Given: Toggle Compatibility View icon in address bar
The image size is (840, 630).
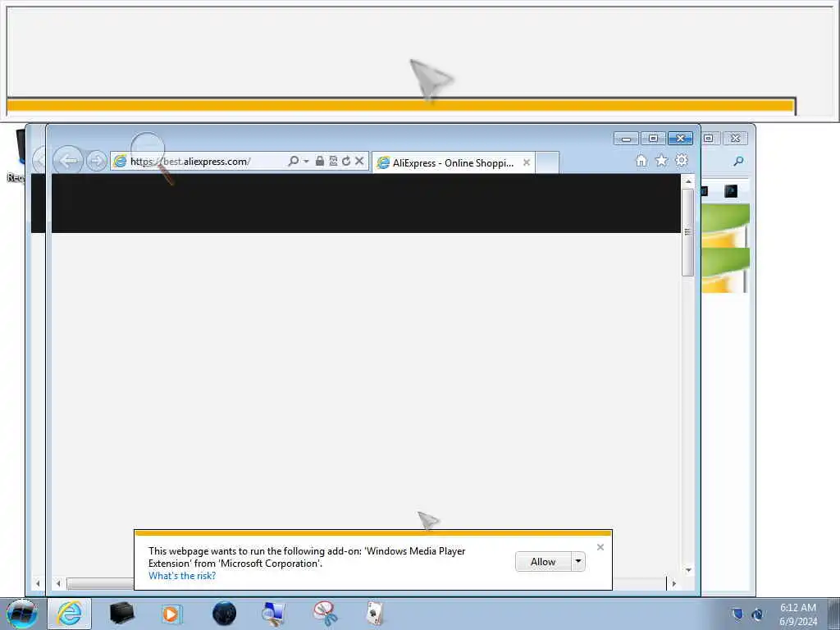Looking at the screenshot, I should pos(333,161).
